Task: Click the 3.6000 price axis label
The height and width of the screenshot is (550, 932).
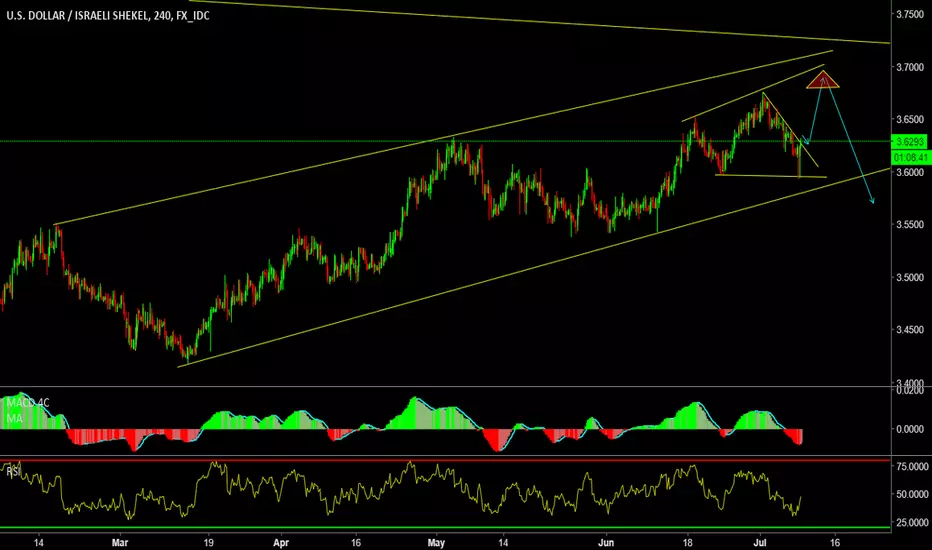Action: click(910, 172)
